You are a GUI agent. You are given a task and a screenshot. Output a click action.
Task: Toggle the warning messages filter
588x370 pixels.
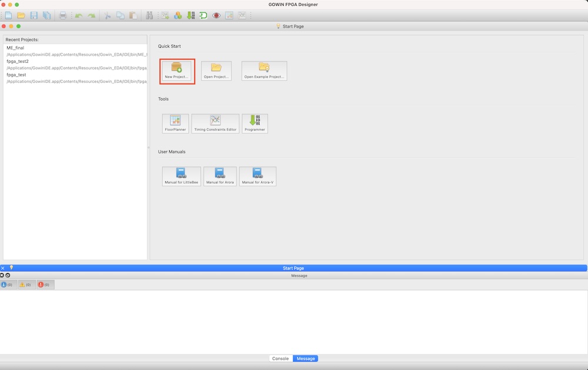click(x=25, y=284)
